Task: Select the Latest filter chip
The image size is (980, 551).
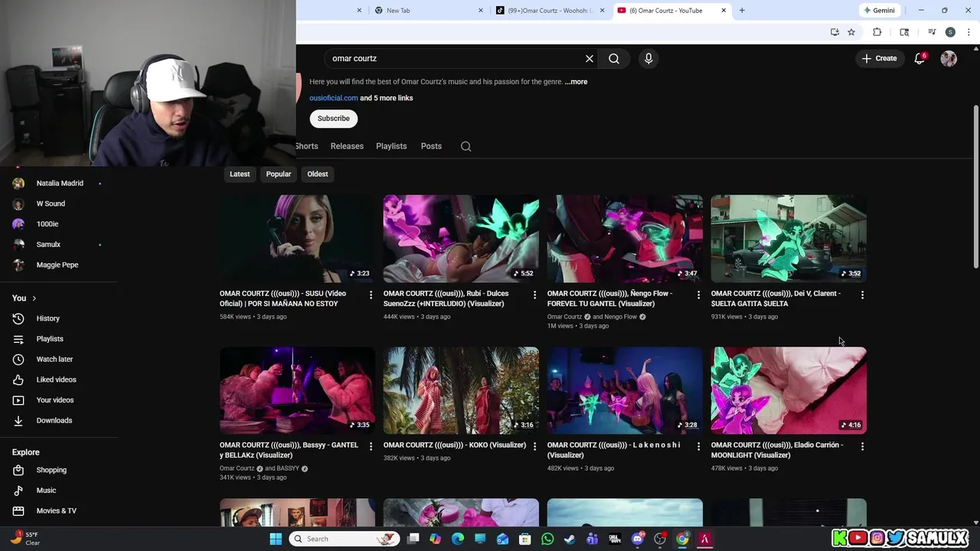Action: point(240,174)
